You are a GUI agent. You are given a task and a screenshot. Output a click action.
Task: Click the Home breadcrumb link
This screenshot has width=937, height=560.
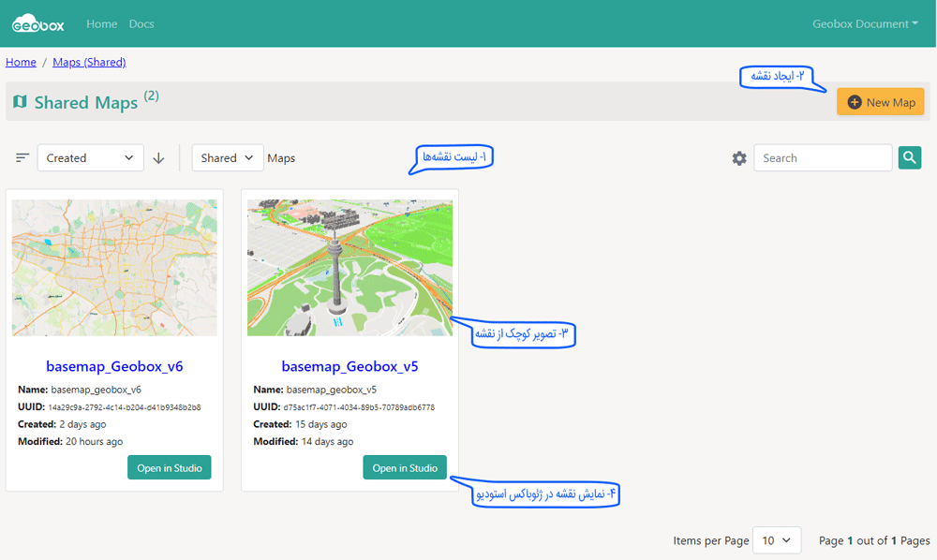point(21,62)
